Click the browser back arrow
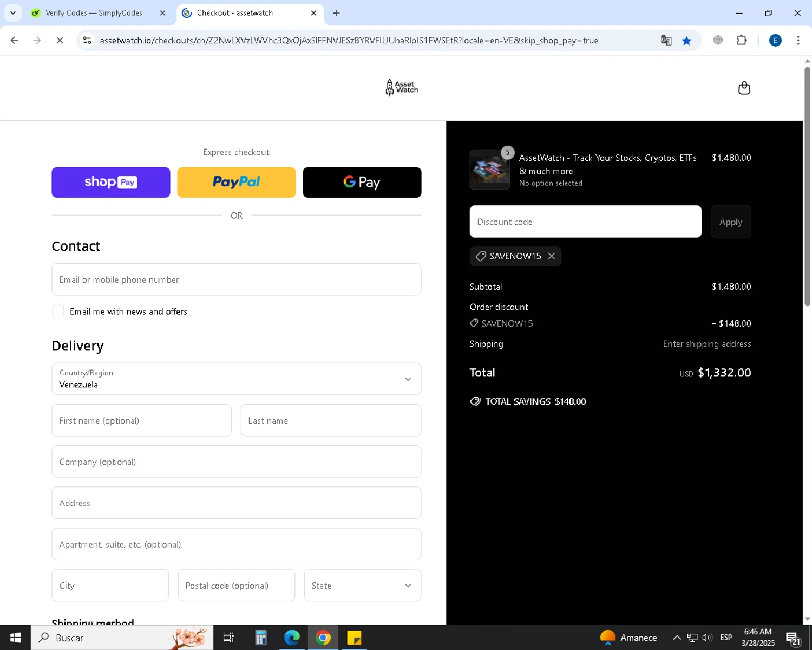 pos(15,41)
